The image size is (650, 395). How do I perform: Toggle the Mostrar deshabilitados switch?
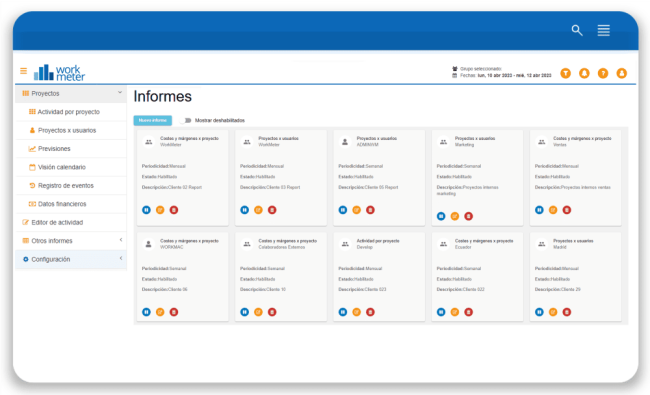point(187,121)
